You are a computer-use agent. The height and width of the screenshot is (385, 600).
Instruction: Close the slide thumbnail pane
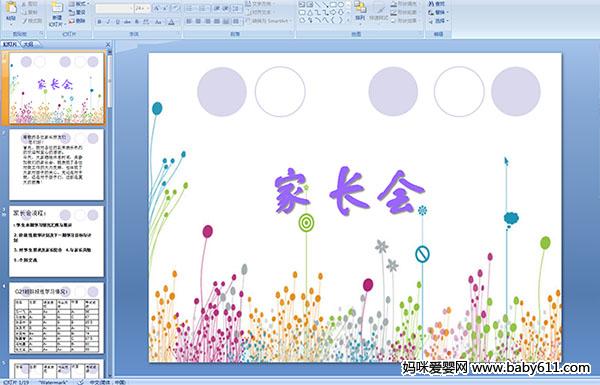point(108,44)
